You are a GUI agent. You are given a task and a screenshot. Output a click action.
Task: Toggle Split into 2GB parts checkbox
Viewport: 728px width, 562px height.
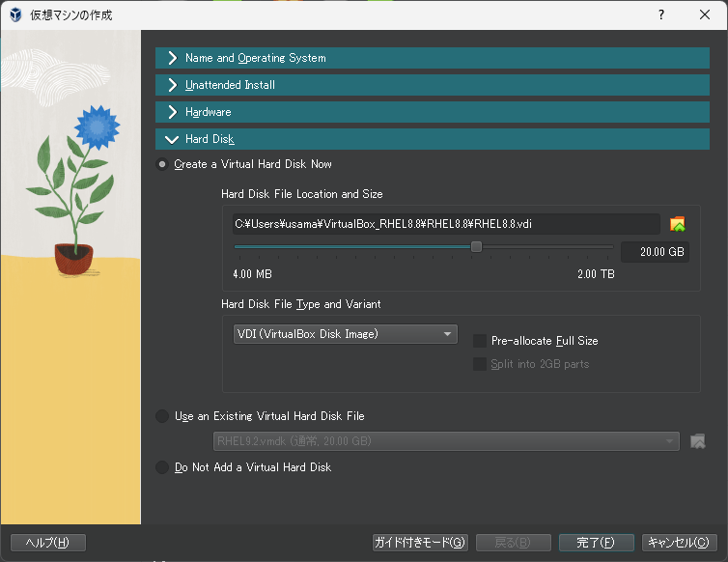tap(480, 364)
